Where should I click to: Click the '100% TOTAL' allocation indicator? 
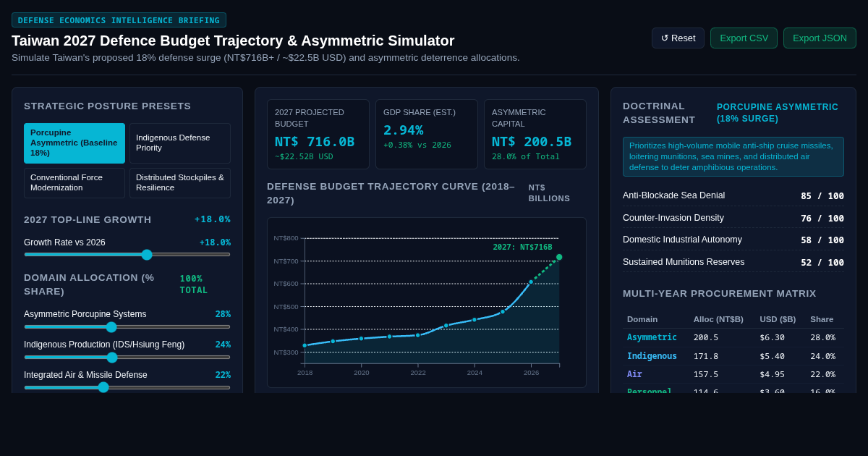click(194, 284)
